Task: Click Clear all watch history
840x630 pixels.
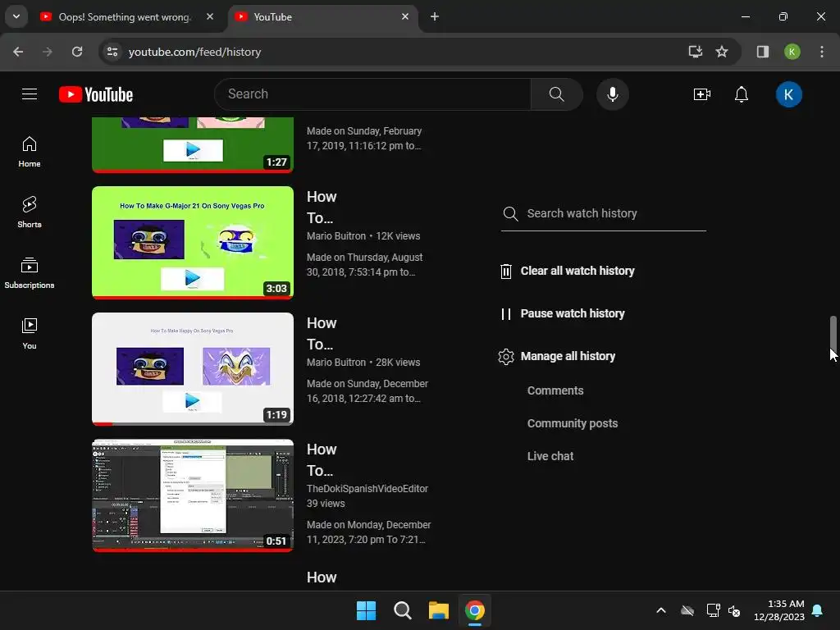Action: pos(577,271)
